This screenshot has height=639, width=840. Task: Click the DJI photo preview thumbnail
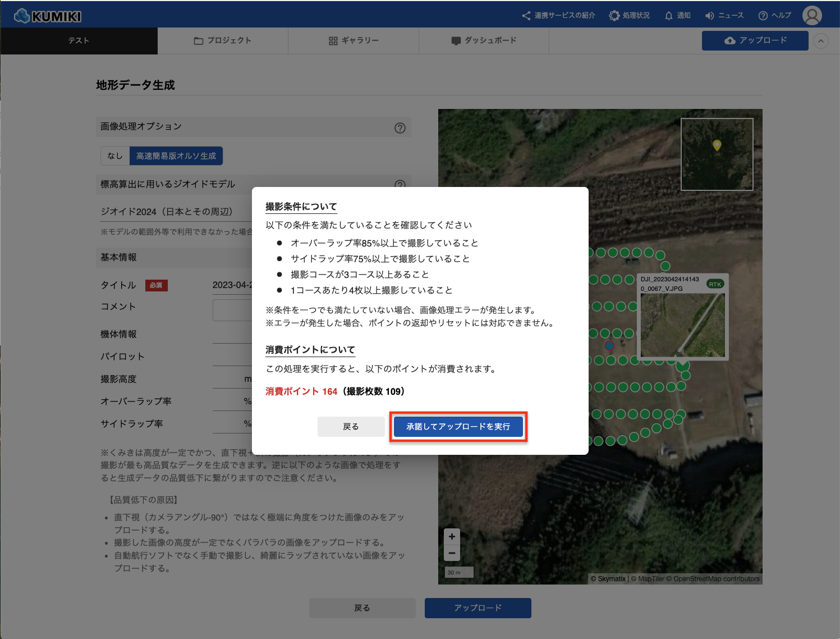pyautogui.click(x=682, y=325)
